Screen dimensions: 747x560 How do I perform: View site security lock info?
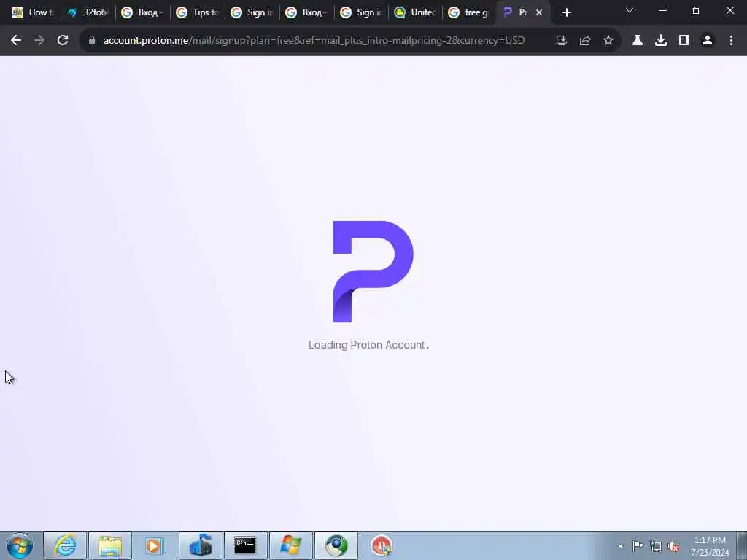pyautogui.click(x=92, y=41)
